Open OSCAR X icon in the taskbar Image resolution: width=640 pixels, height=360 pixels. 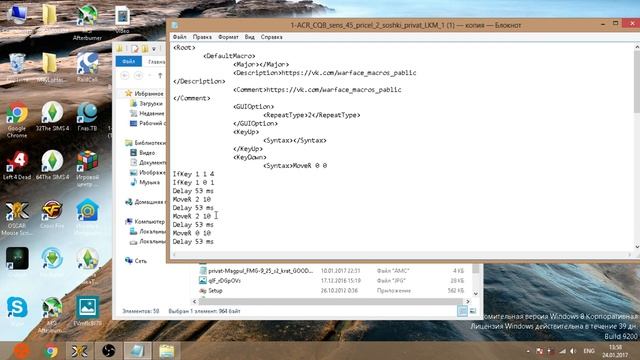click(80, 351)
